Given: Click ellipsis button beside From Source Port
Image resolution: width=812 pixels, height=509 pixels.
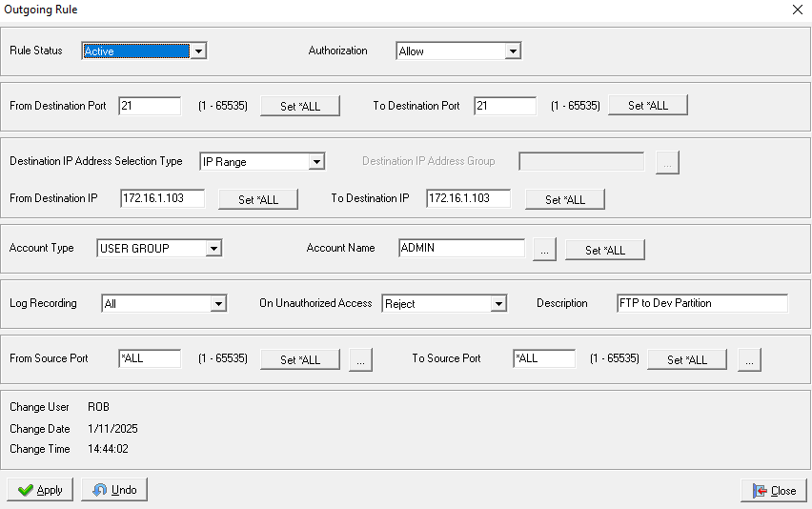Looking at the screenshot, I should coord(359,359).
